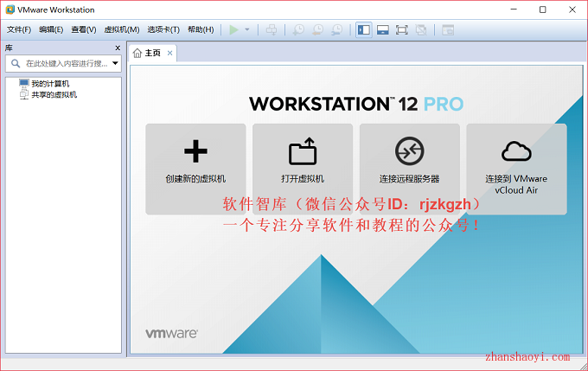Viewport: 588px width, 371px height.
Task: Open the 帮助(H) menu
Action: pyautogui.click(x=201, y=29)
